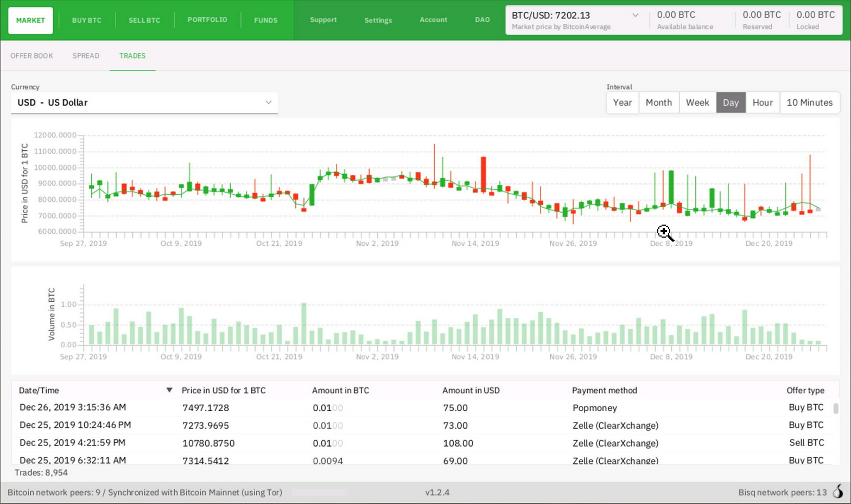The image size is (851, 504).
Task: Set chart interval to Hour
Action: (763, 103)
